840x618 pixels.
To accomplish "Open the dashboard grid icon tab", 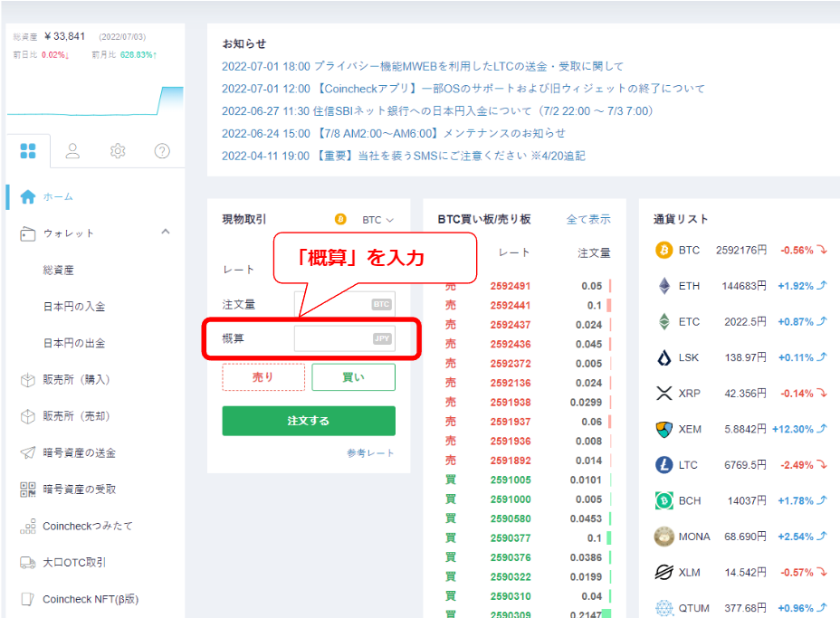I will pos(28,151).
